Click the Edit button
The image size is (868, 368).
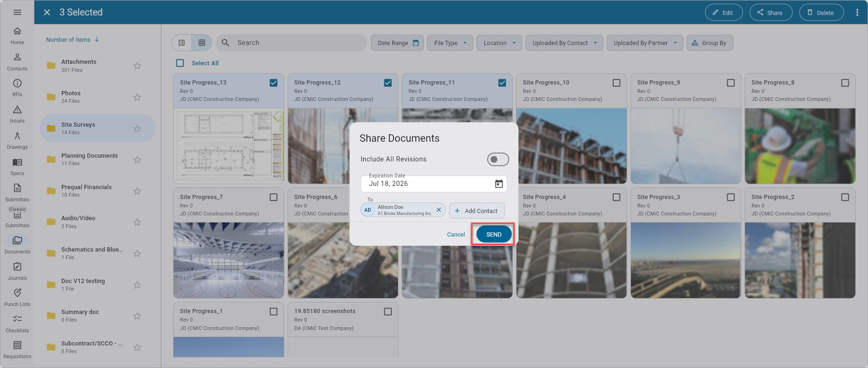coord(723,12)
